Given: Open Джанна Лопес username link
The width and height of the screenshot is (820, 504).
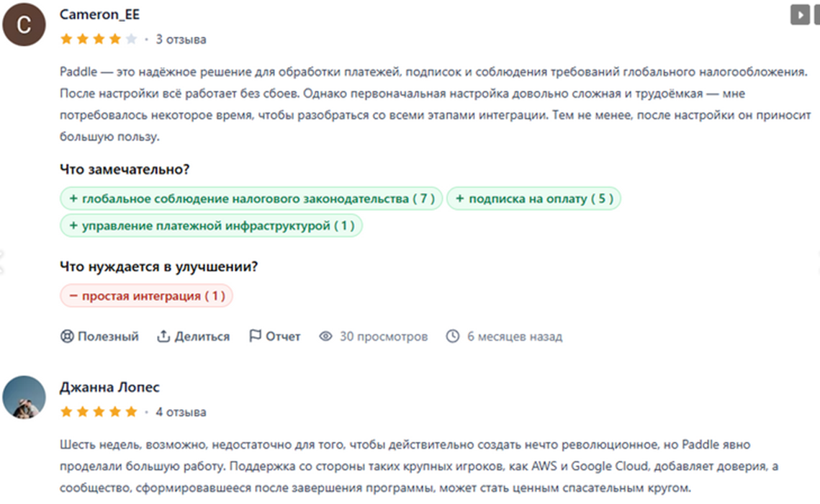Looking at the screenshot, I should pos(109,387).
